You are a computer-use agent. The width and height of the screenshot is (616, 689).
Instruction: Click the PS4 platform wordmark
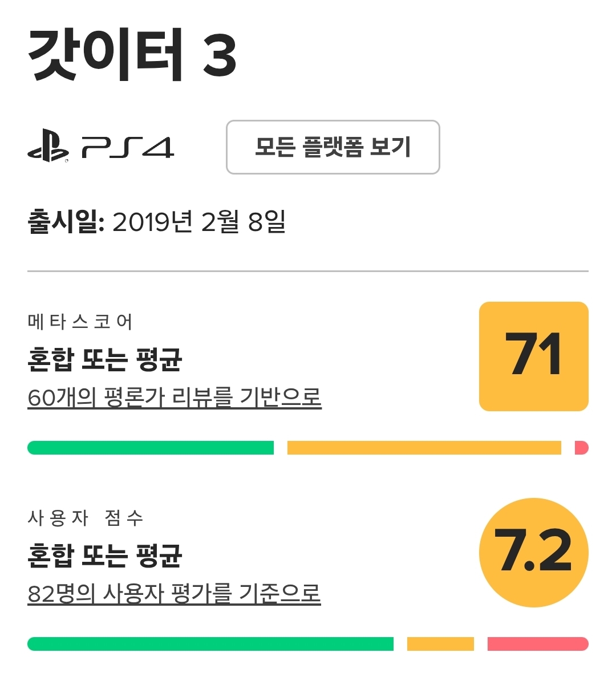coord(128,148)
